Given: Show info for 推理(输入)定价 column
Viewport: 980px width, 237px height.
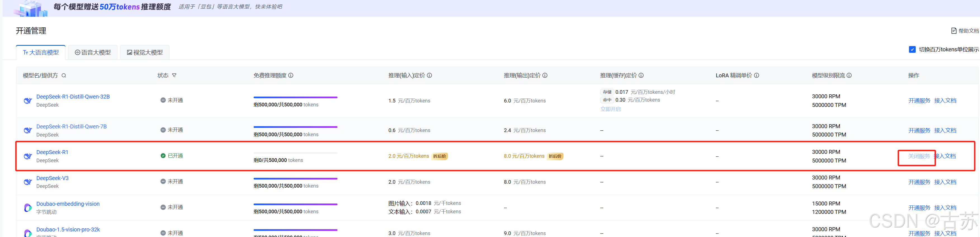Looking at the screenshot, I should pyautogui.click(x=429, y=75).
